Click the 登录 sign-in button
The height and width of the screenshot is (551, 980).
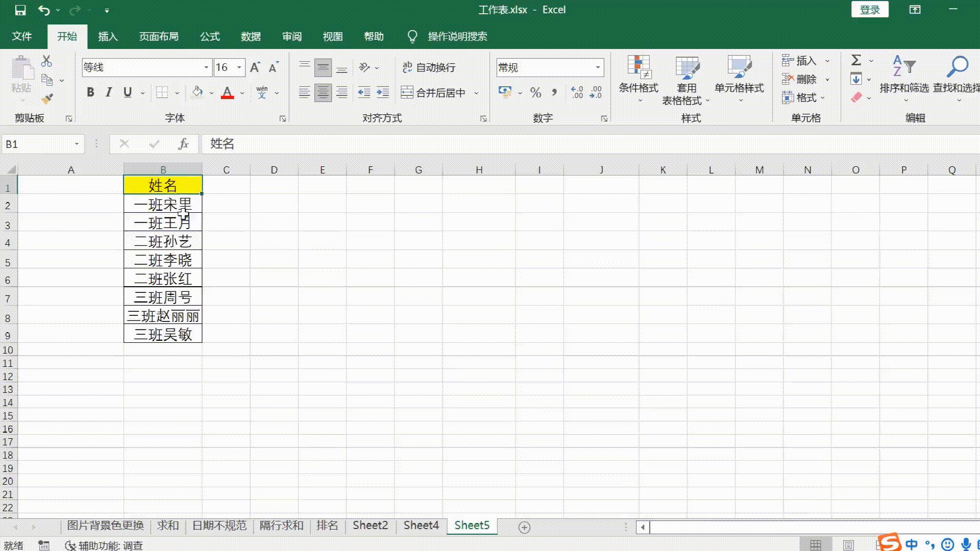click(x=870, y=10)
